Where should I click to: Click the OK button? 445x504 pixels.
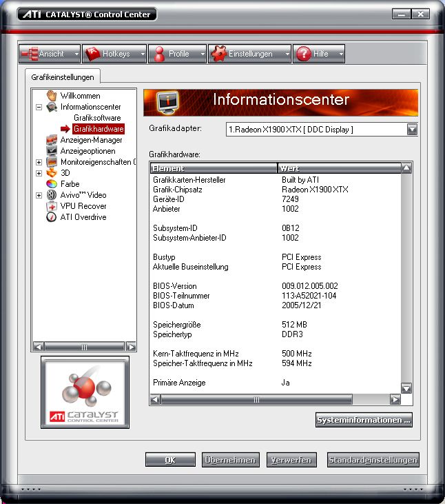(170, 460)
